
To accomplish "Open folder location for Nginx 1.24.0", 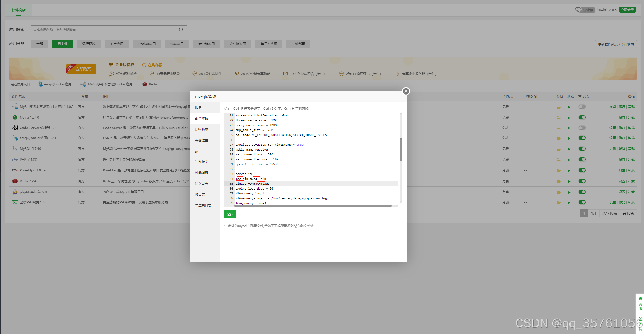I will pos(558,118).
